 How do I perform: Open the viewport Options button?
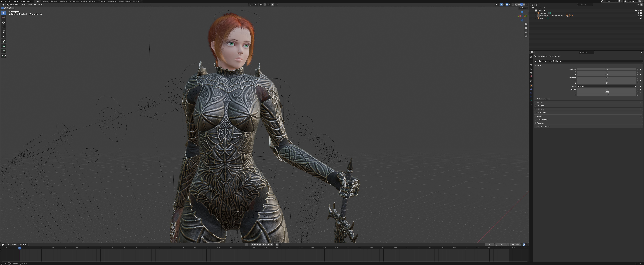(x=523, y=8)
